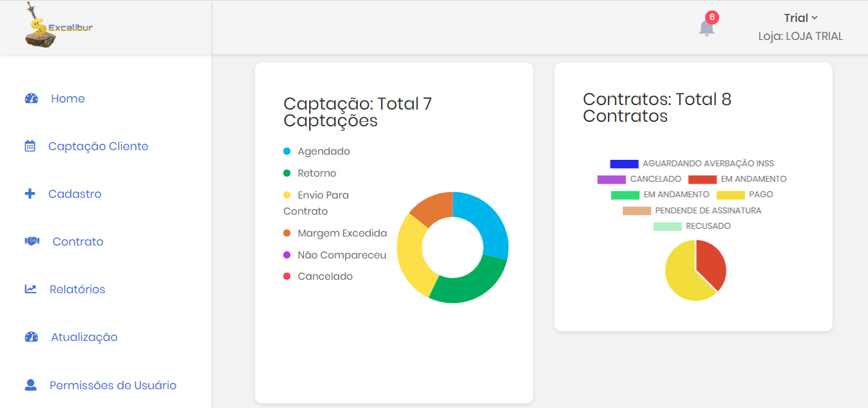This screenshot has width=868, height=408.
Task: Click the Relatórios line chart icon
Action: pyautogui.click(x=30, y=289)
